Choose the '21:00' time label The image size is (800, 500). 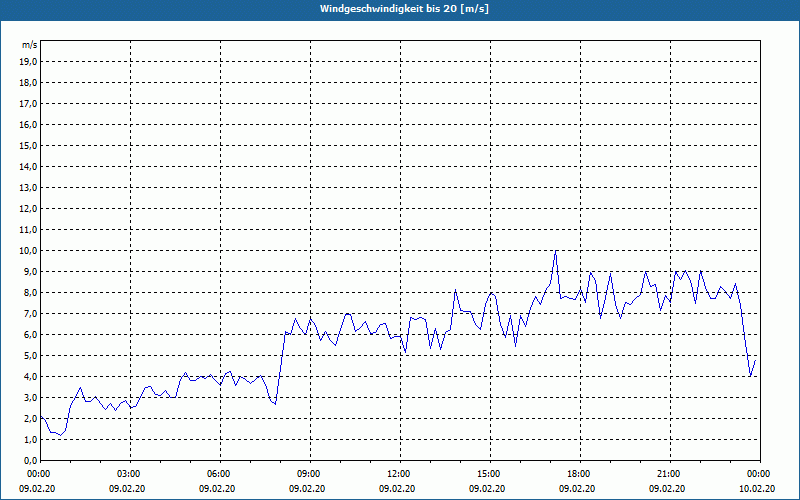coord(669,474)
